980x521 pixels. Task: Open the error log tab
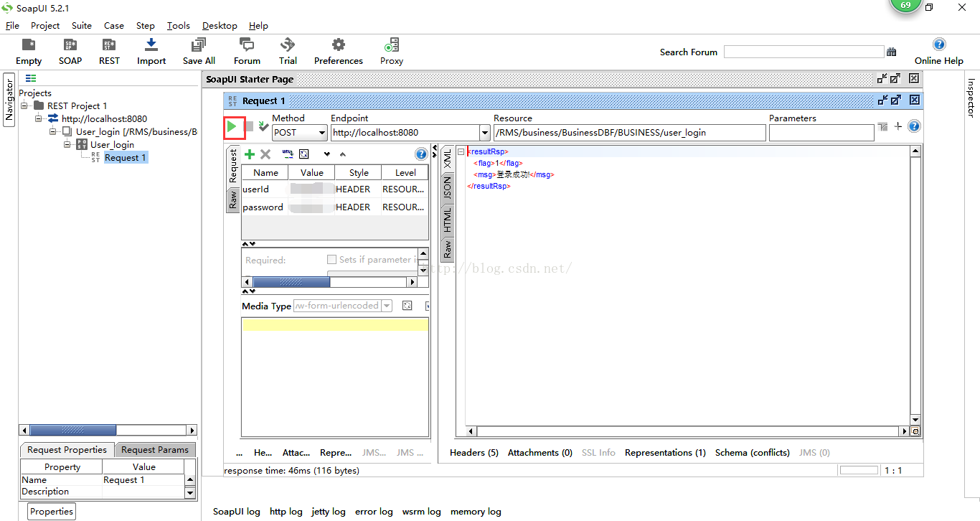374,512
